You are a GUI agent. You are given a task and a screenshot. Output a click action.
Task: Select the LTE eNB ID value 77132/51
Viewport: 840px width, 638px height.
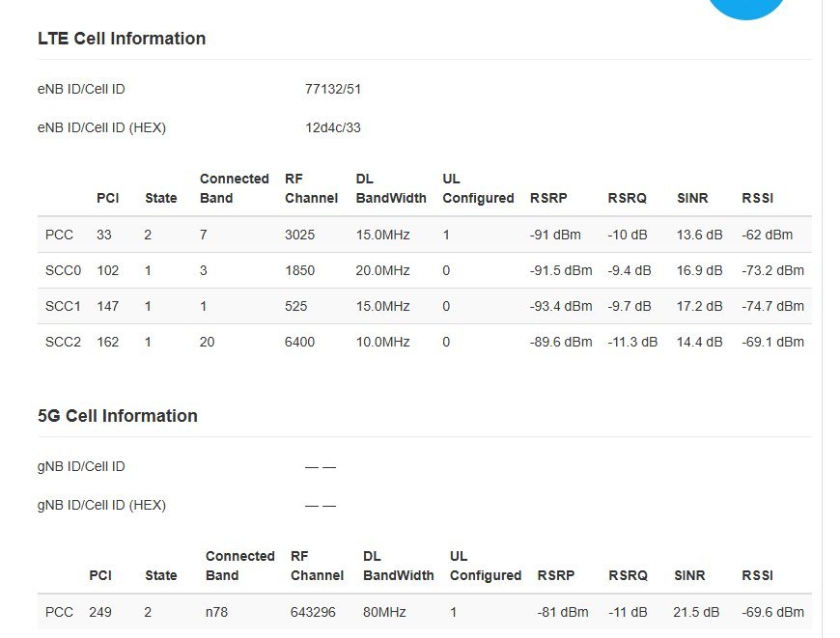pos(333,90)
